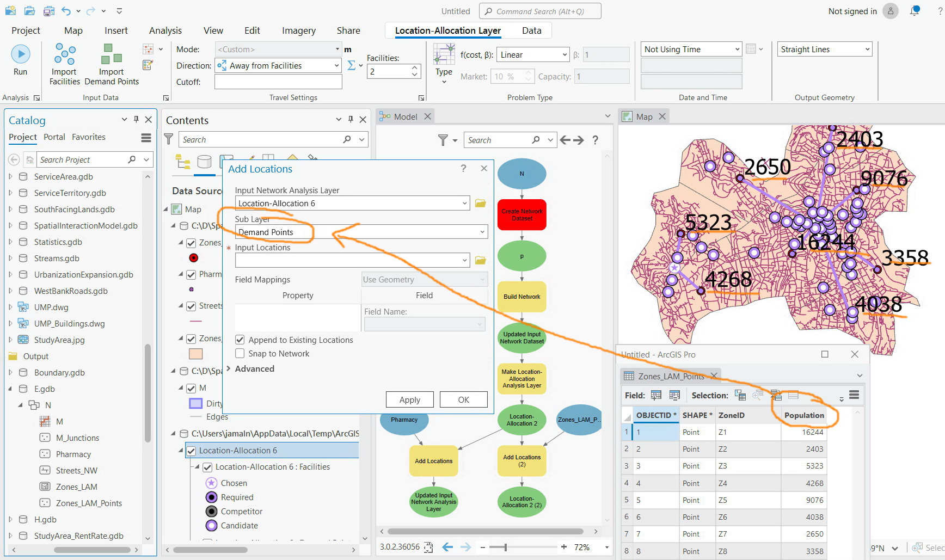The width and height of the screenshot is (945, 560).
Task: Toggle the Zones layer checkbox in Contents
Action: tap(191, 243)
